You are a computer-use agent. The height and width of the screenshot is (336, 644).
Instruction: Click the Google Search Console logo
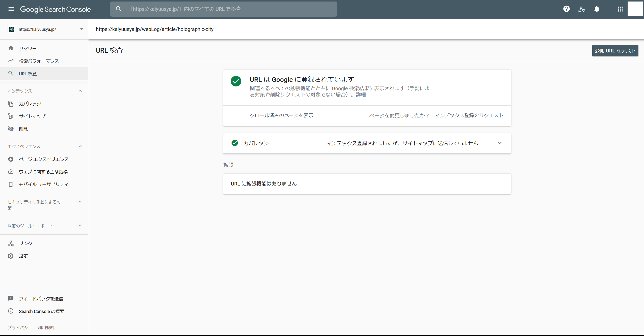[x=55, y=9]
